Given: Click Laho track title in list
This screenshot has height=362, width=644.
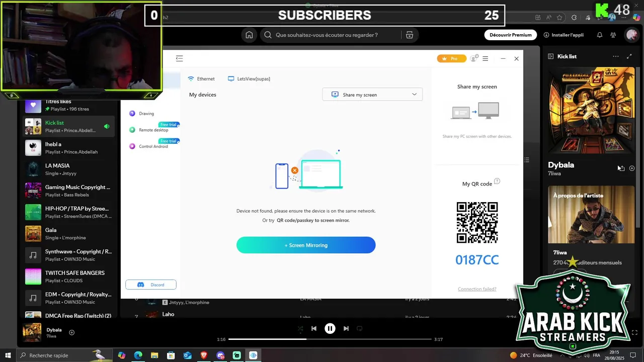Looking at the screenshot, I should (x=168, y=314).
